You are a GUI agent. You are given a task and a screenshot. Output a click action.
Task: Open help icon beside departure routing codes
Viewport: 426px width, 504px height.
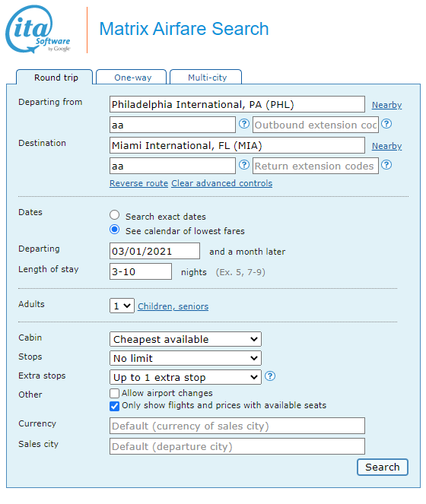point(244,124)
